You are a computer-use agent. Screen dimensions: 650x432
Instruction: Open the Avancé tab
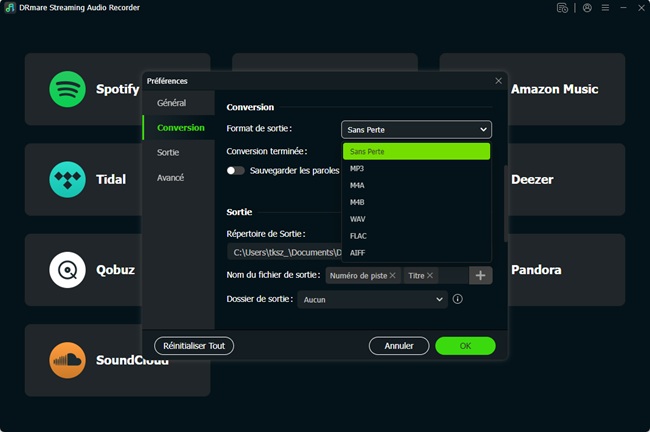[x=178, y=177]
